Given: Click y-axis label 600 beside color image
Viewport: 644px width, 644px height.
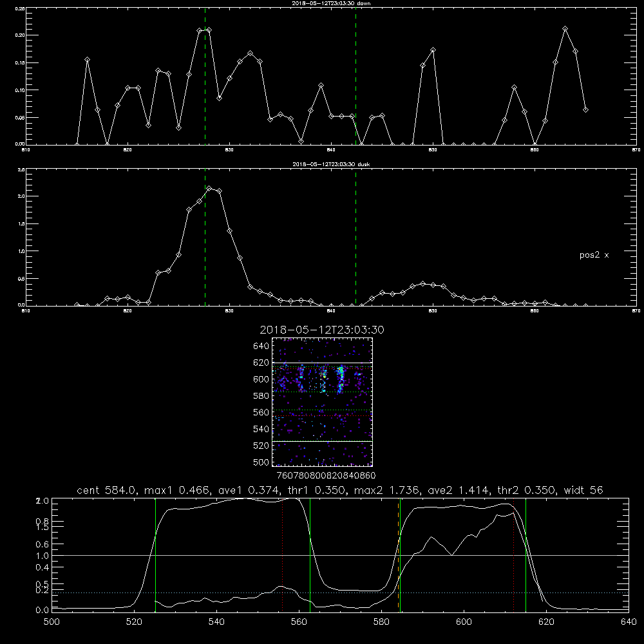Looking at the screenshot, I should point(261,379).
